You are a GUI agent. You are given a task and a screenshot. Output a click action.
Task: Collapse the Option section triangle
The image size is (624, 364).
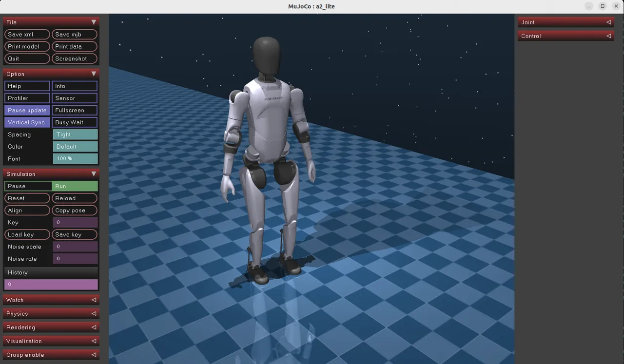click(x=94, y=74)
